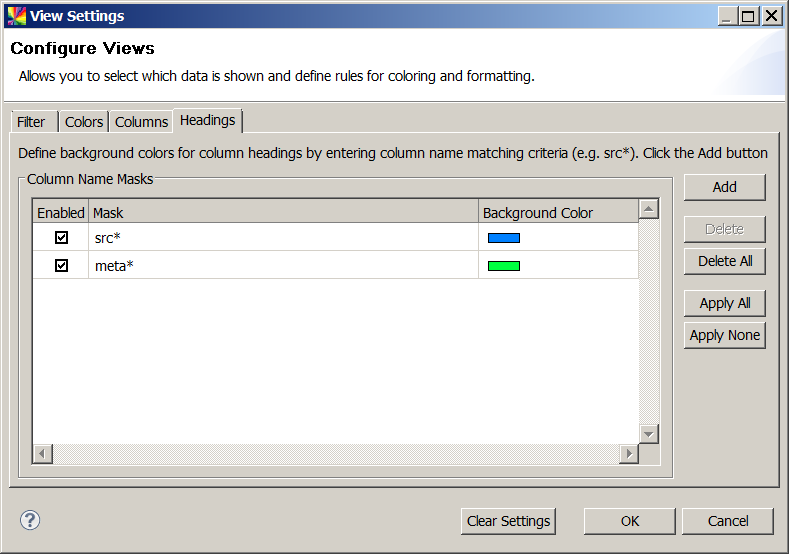
Task: Open the Colors tab
Action: click(x=84, y=122)
